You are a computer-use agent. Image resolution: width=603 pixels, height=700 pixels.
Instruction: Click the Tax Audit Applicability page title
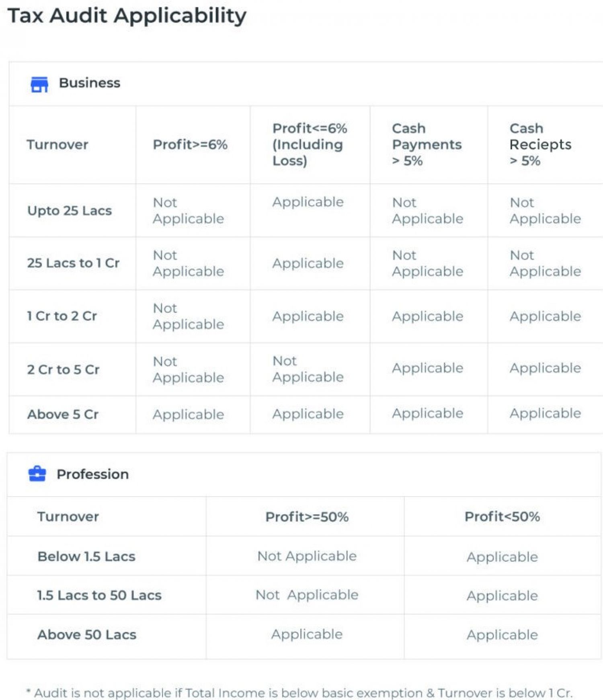[127, 16]
